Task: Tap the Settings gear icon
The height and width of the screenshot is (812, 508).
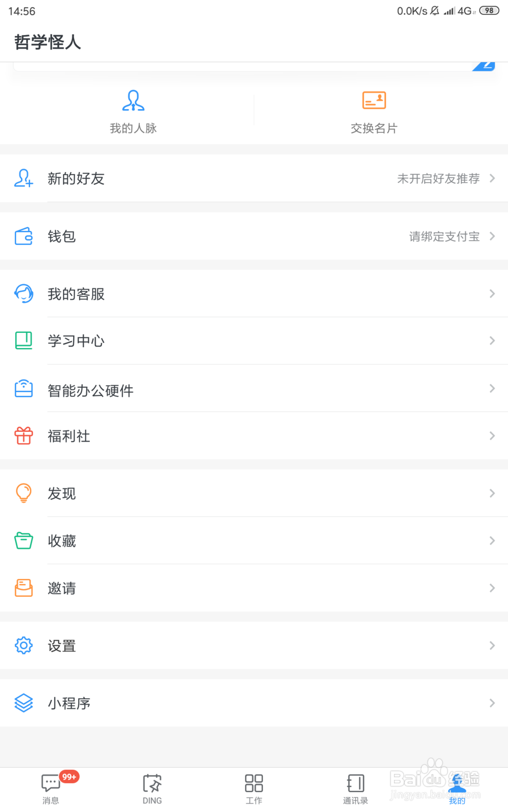Action: (24, 645)
